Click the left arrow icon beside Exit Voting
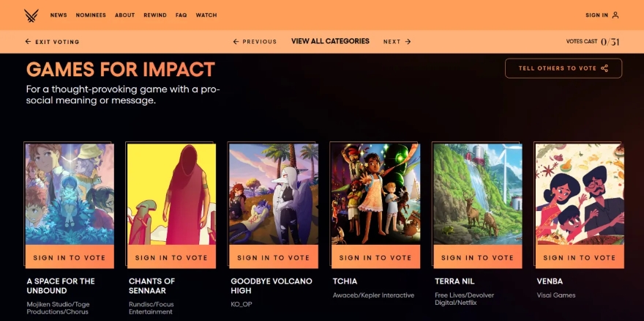Viewport: 644px width, 321px height. pyautogui.click(x=28, y=42)
